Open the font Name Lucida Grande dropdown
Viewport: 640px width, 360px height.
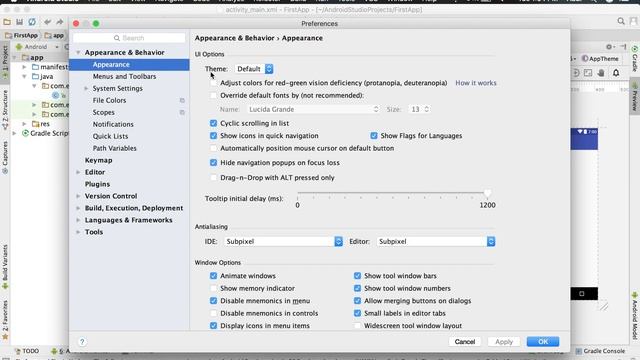pyautogui.click(x=313, y=109)
